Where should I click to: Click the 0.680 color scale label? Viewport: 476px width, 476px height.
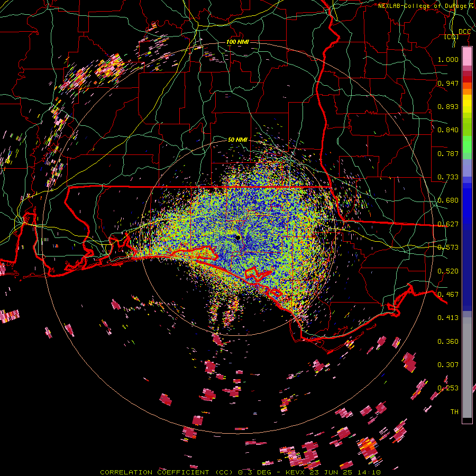tap(448, 200)
